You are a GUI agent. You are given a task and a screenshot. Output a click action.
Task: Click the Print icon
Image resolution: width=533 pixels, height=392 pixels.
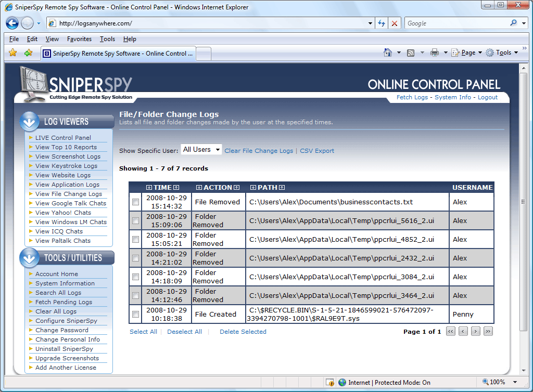pos(435,53)
